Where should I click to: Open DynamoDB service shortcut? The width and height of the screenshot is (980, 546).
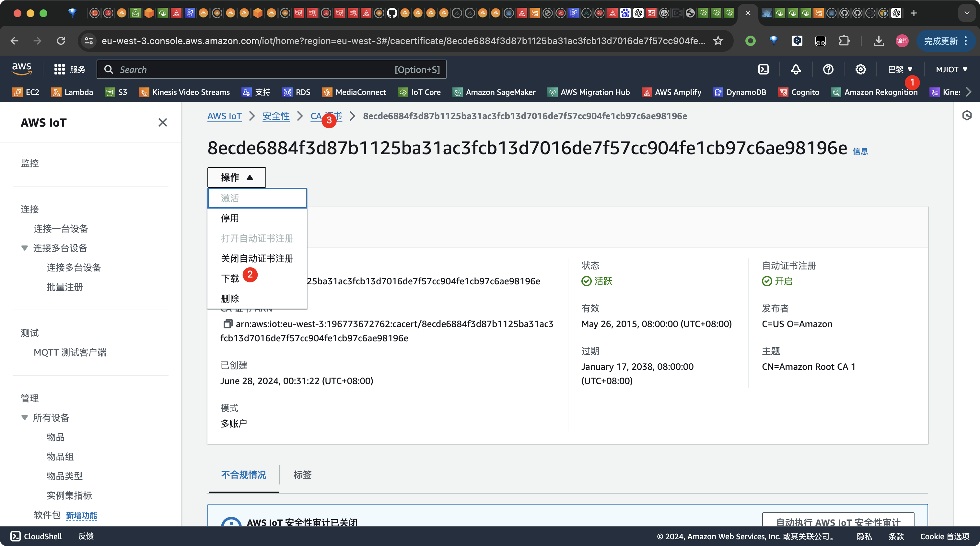tap(740, 92)
